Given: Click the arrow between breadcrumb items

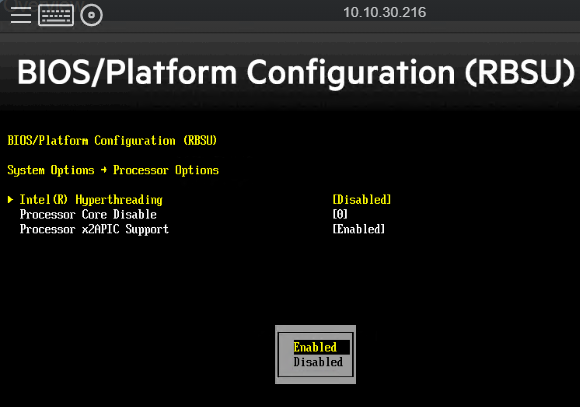Looking at the screenshot, I should coord(104,170).
